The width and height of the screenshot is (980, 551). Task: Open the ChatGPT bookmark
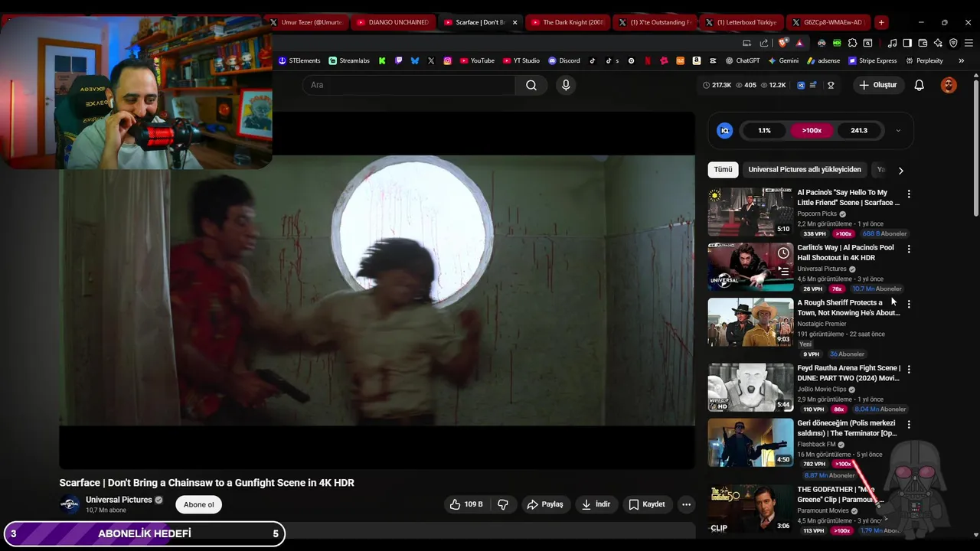(x=743, y=60)
